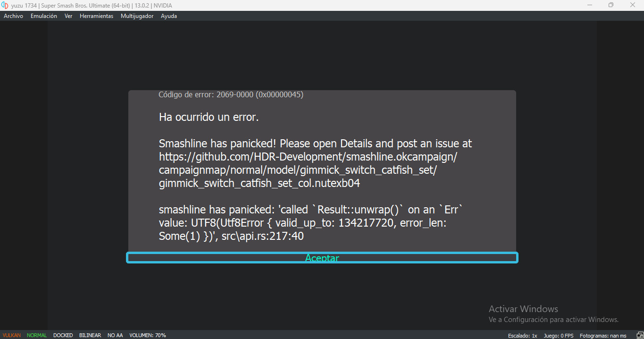Restore down the yuzu window

point(611,5)
